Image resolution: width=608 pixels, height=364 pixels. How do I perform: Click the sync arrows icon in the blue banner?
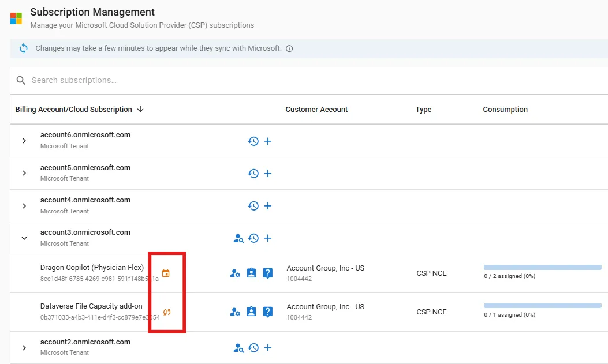[x=24, y=48]
